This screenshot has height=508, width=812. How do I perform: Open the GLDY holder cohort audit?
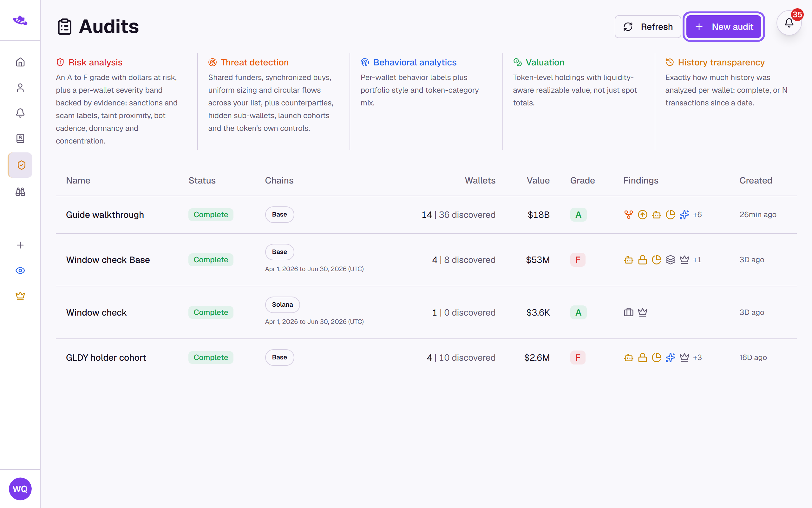[x=106, y=358]
